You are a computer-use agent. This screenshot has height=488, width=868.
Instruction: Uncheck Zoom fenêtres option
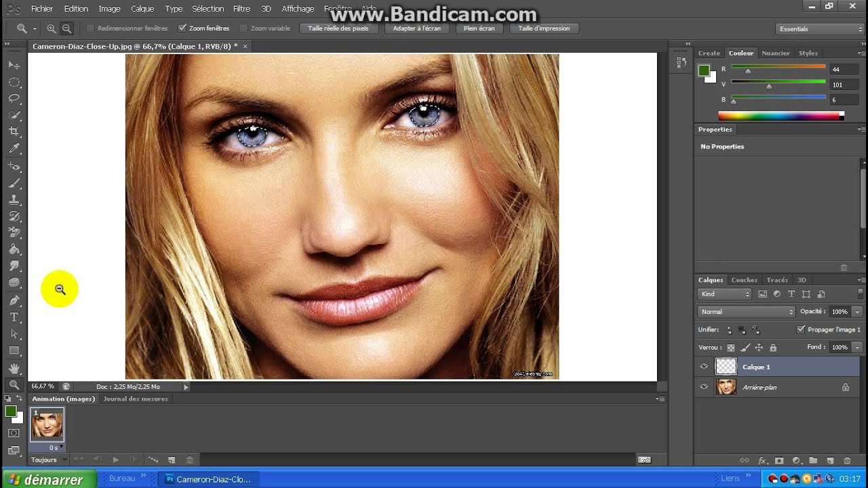pos(182,28)
